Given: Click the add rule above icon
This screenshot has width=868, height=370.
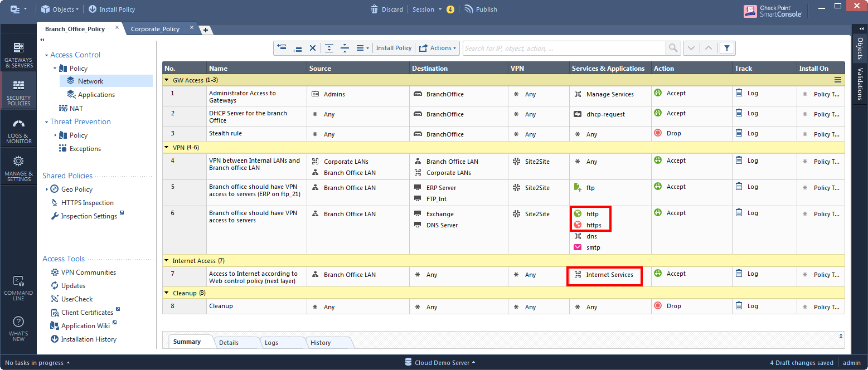Looking at the screenshot, I should (x=282, y=48).
